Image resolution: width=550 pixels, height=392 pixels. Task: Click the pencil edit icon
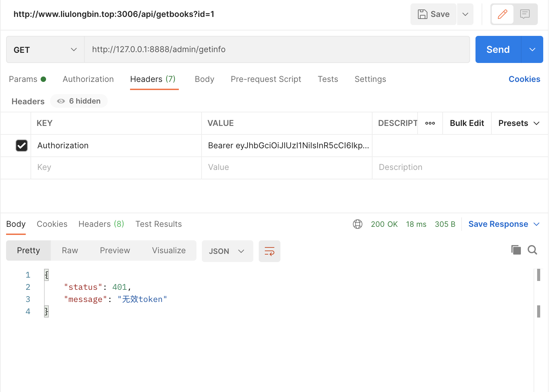[502, 14]
